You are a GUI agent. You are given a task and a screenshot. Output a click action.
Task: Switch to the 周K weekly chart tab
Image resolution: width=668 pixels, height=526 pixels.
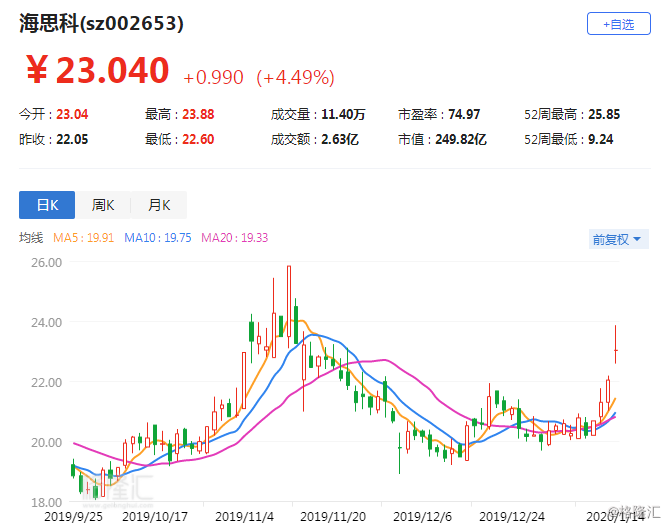coord(103,205)
